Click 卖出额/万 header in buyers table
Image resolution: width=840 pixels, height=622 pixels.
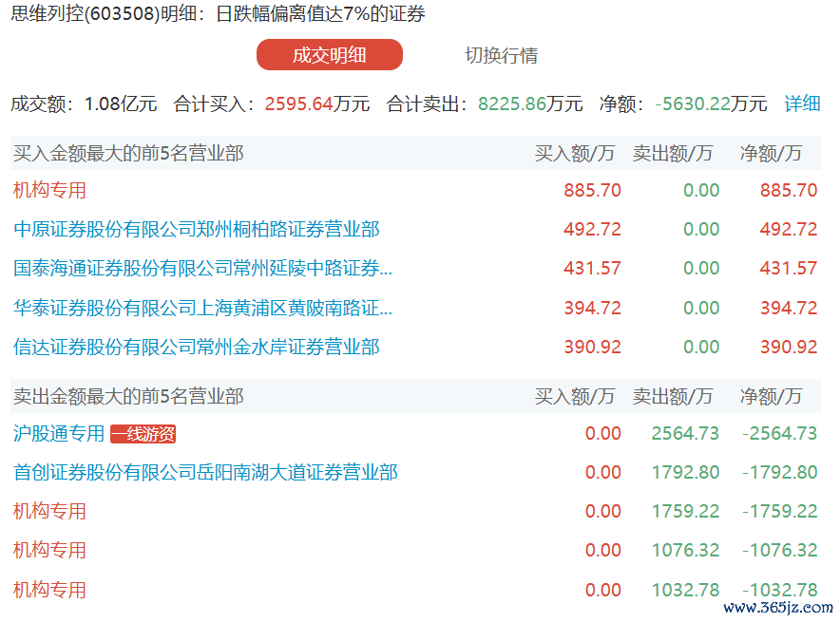[x=673, y=153]
